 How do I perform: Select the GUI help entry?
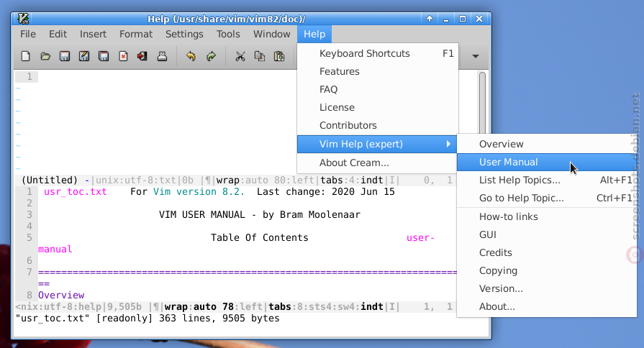(547, 234)
